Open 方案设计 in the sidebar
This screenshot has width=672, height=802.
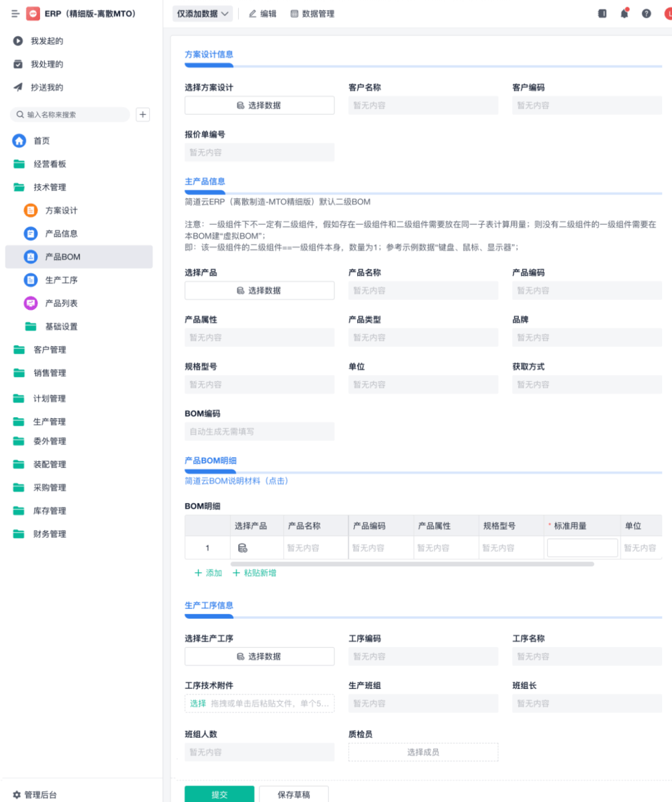tap(61, 211)
